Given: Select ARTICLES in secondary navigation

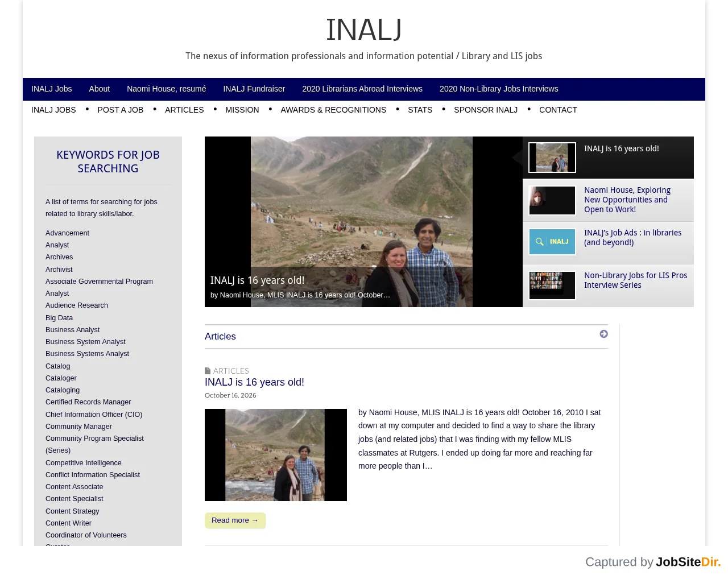Looking at the screenshot, I should (184, 110).
